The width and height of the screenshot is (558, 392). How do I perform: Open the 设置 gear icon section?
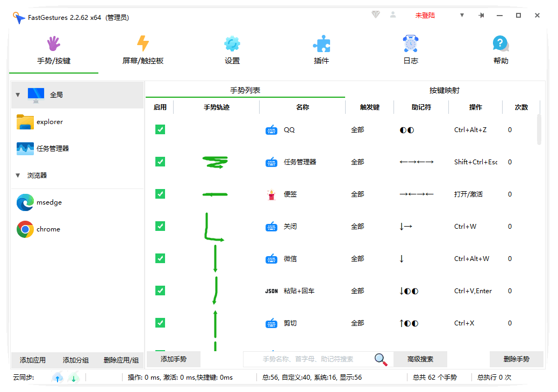tap(232, 45)
